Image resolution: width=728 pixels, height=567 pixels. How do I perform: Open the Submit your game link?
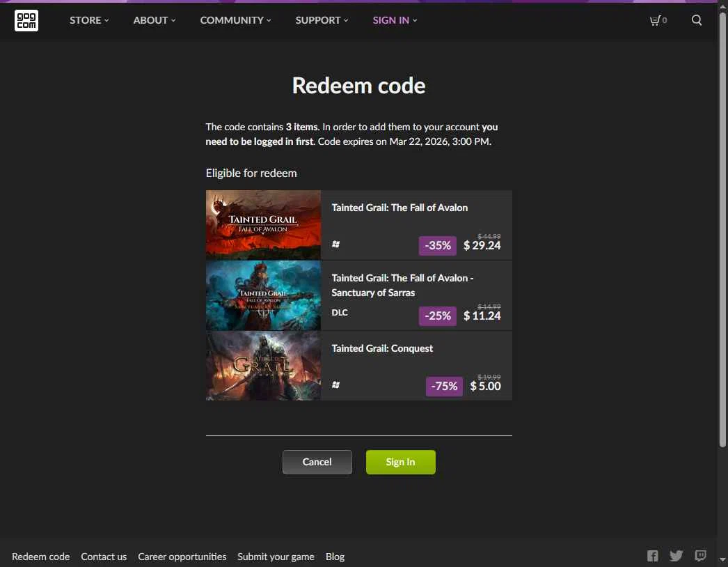276,557
